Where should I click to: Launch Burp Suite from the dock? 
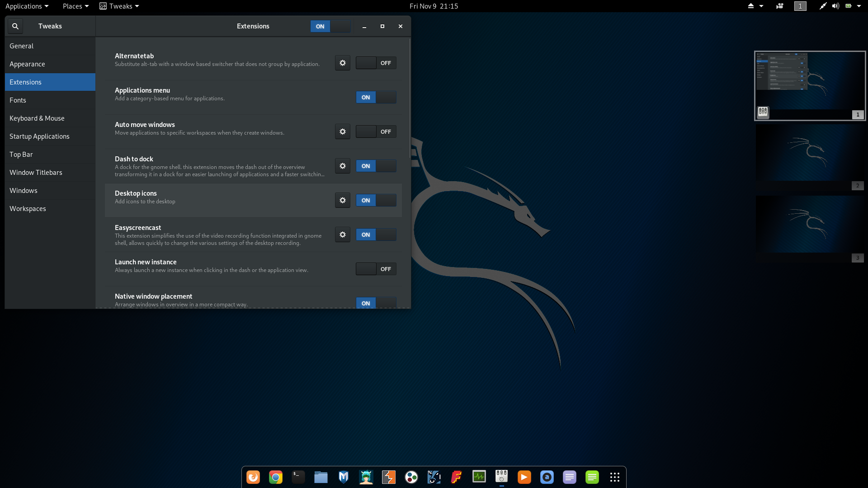coord(389,477)
